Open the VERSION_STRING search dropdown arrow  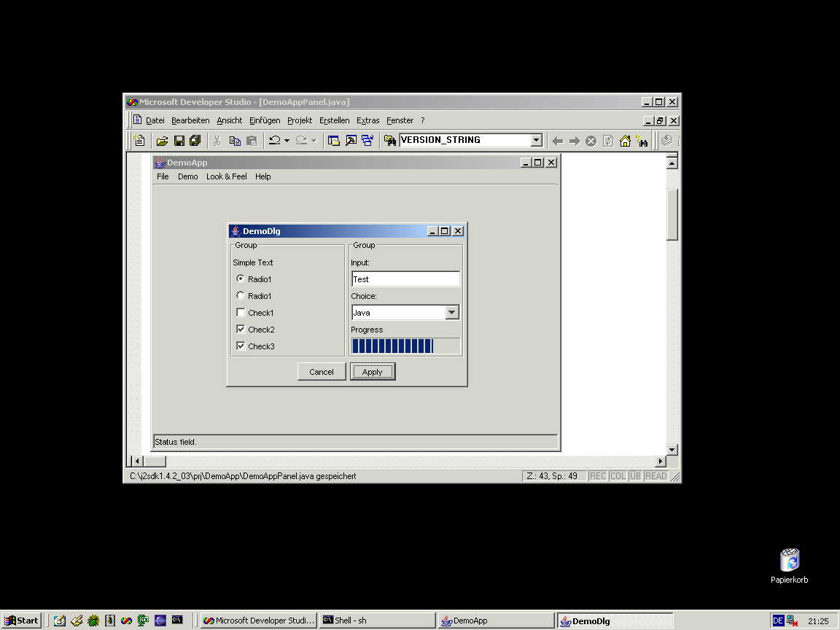(x=537, y=141)
